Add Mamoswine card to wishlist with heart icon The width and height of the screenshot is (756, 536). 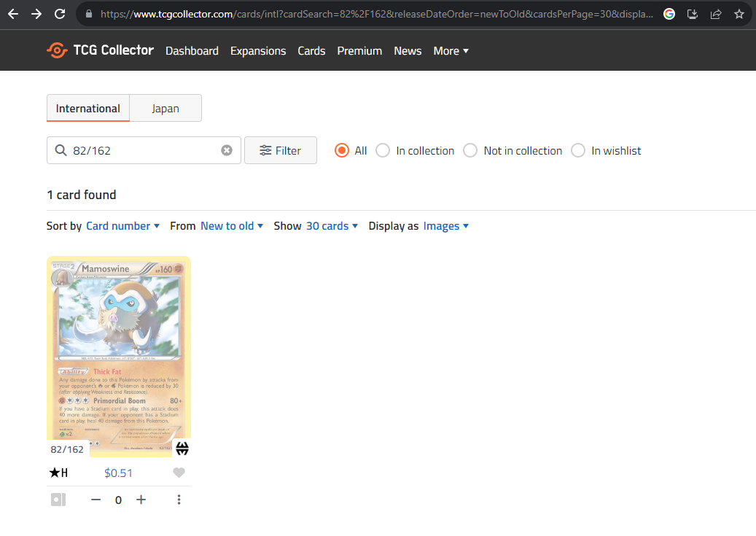(179, 473)
